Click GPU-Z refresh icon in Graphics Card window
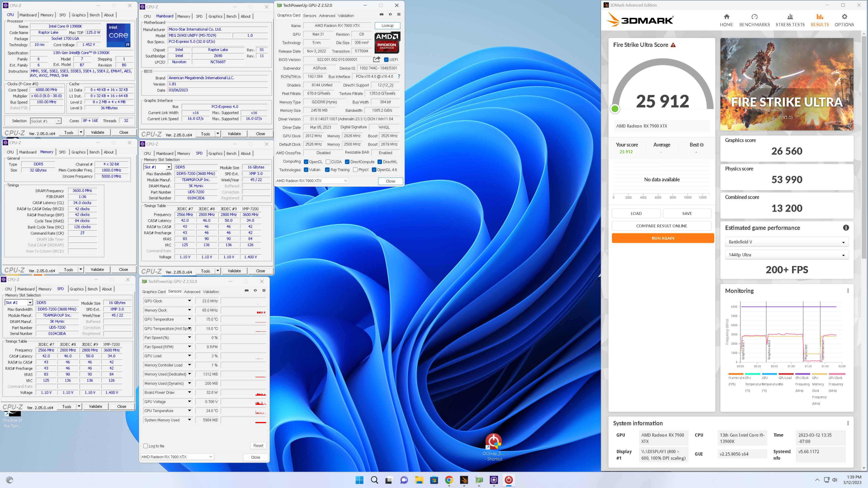 pyautogui.click(x=390, y=14)
